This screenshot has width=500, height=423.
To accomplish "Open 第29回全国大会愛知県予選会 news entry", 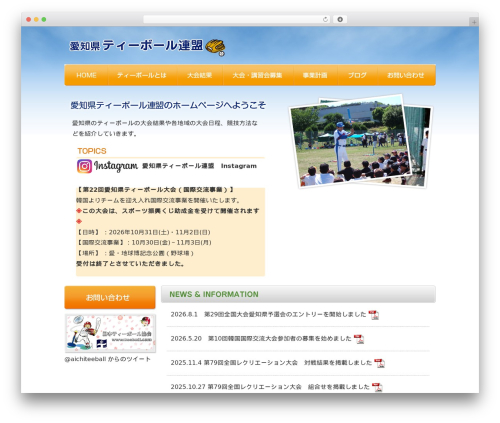I will click(268, 314).
